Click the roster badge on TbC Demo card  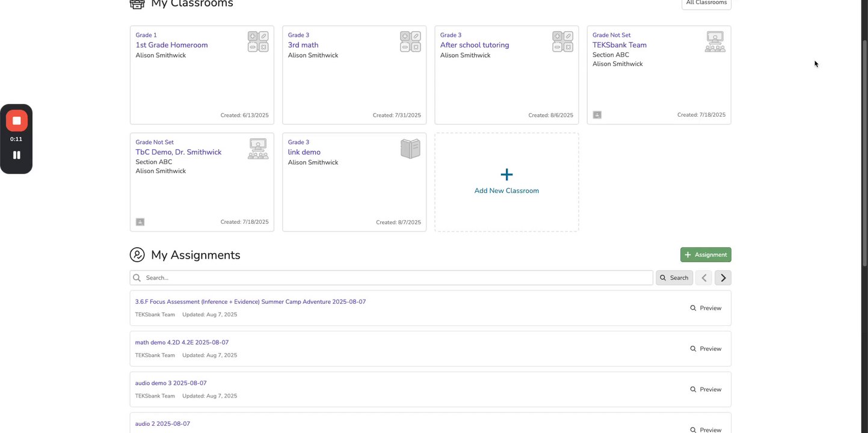pos(140,222)
